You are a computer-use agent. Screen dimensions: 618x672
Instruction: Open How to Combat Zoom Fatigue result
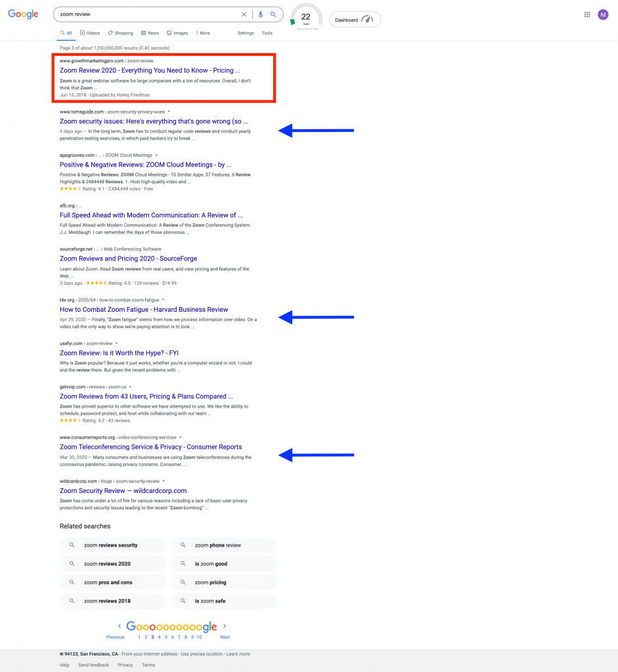pos(144,310)
